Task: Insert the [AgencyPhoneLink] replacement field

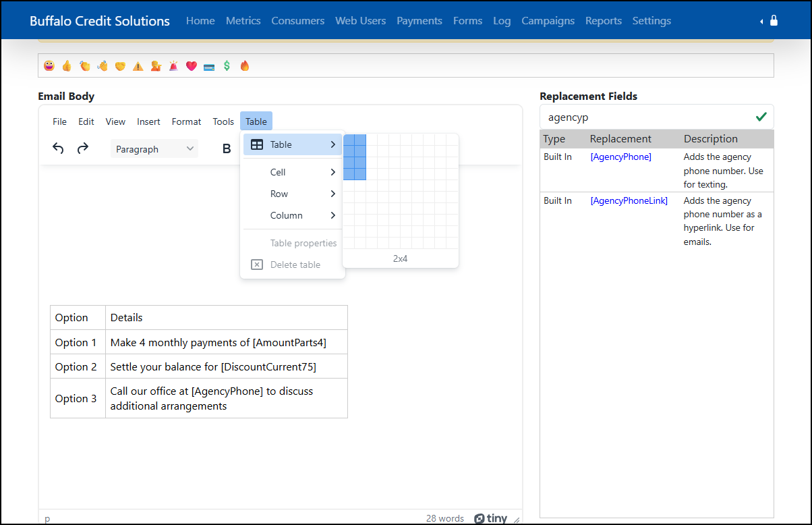Action: (x=629, y=200)
